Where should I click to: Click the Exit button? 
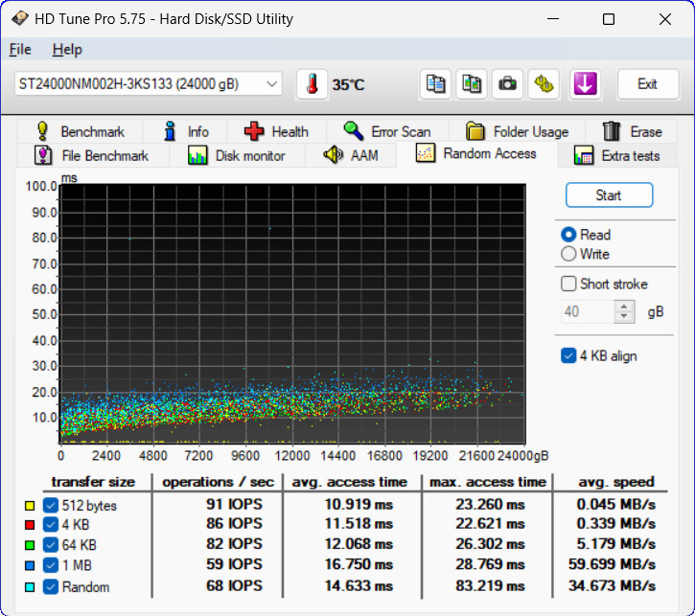coord(648,84)
